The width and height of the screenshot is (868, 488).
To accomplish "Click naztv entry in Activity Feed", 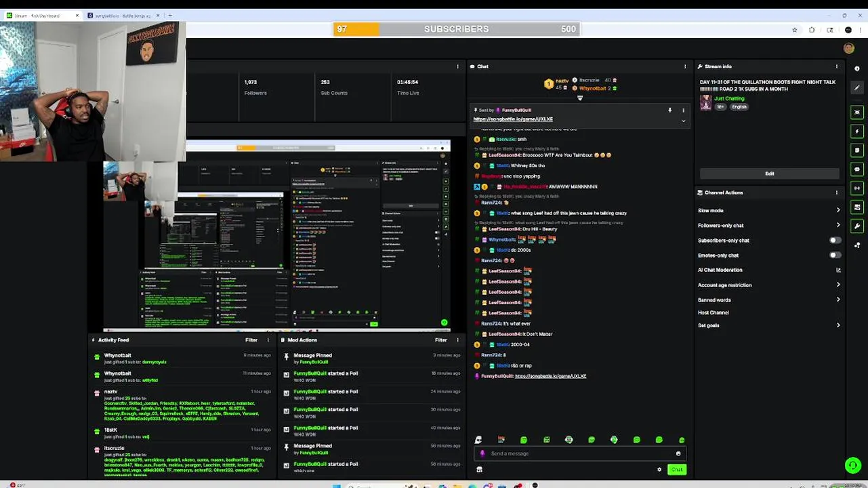I will click(x=183, y=406).
